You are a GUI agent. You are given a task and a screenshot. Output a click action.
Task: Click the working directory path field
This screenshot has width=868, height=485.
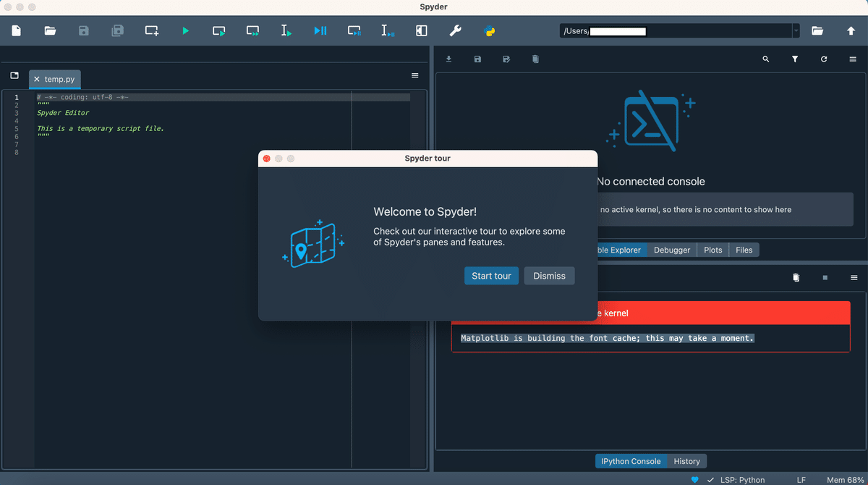point(676,30)
